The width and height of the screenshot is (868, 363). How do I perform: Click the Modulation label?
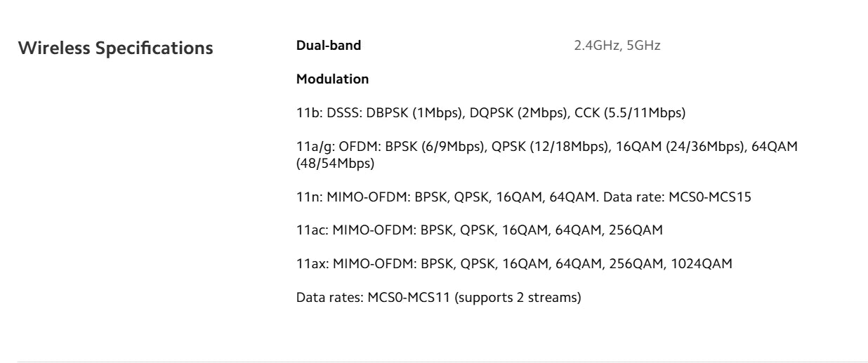click(332, 79)
